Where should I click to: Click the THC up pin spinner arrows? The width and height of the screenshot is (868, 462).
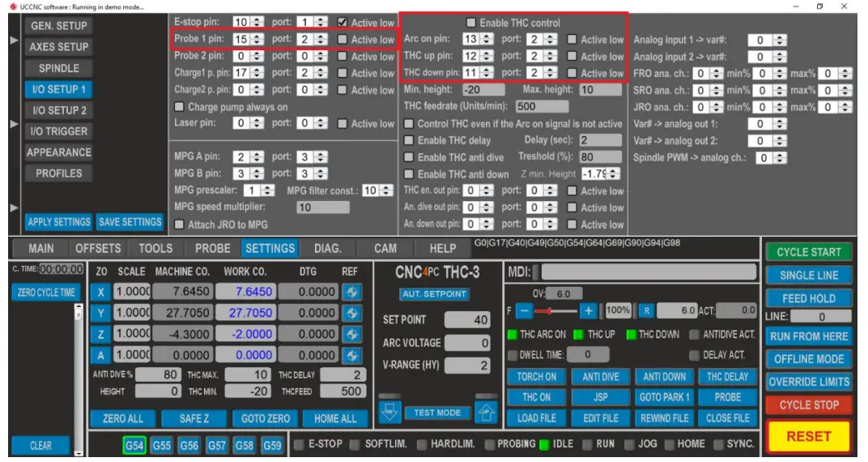click(487, 56)
